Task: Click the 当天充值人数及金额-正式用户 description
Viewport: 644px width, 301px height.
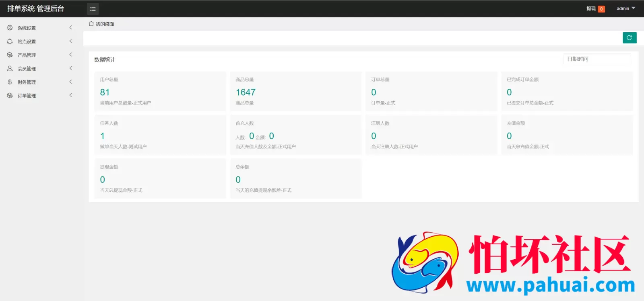Action: coord(266,147)
